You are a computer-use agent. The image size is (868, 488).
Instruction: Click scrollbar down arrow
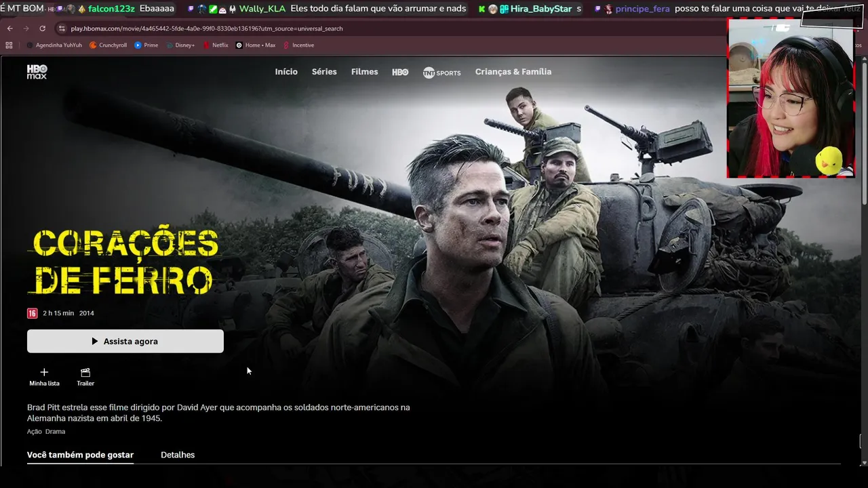pyautogui.click(x=864, y=462)
